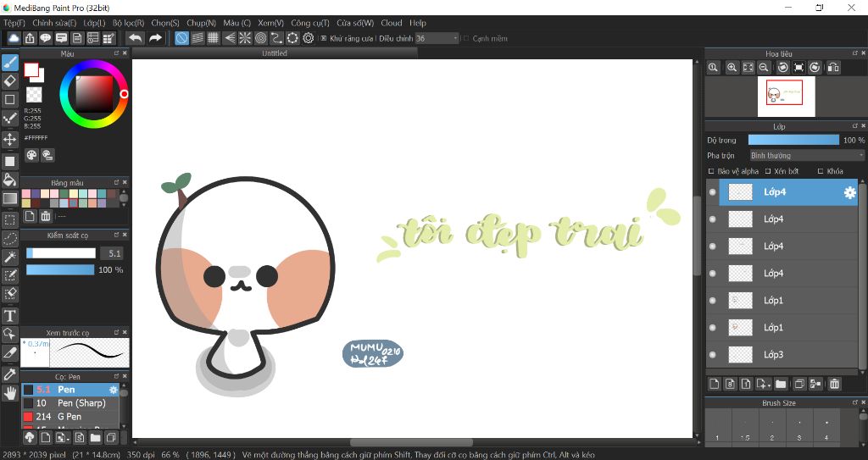Open snap settings gear in toolbar
This screenshot has height=460, width=868.
[x=309, y=38]
